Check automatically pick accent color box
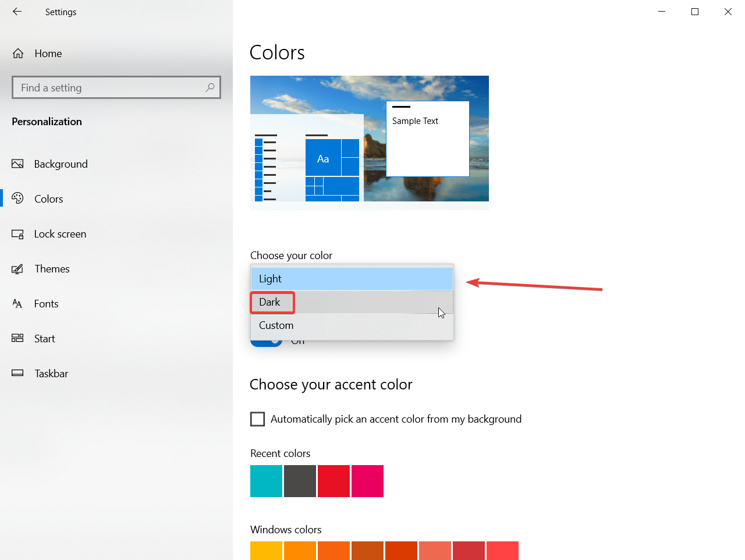Viewport: 745px width, 560px height. 257,419
